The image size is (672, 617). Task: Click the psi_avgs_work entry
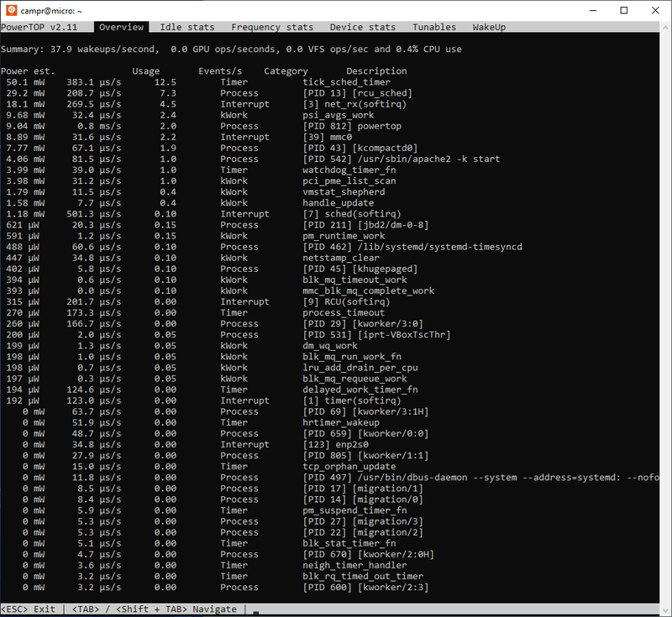point(339,115)
